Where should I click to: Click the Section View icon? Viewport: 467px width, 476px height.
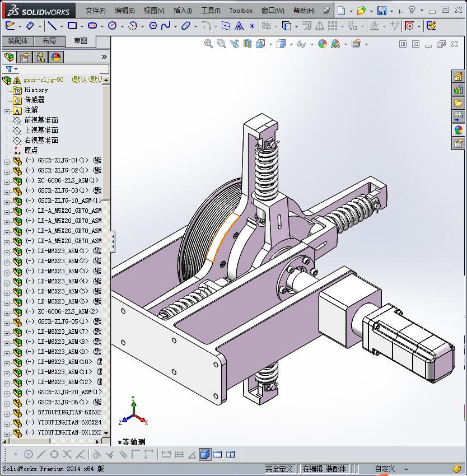(x=247, y=44)
